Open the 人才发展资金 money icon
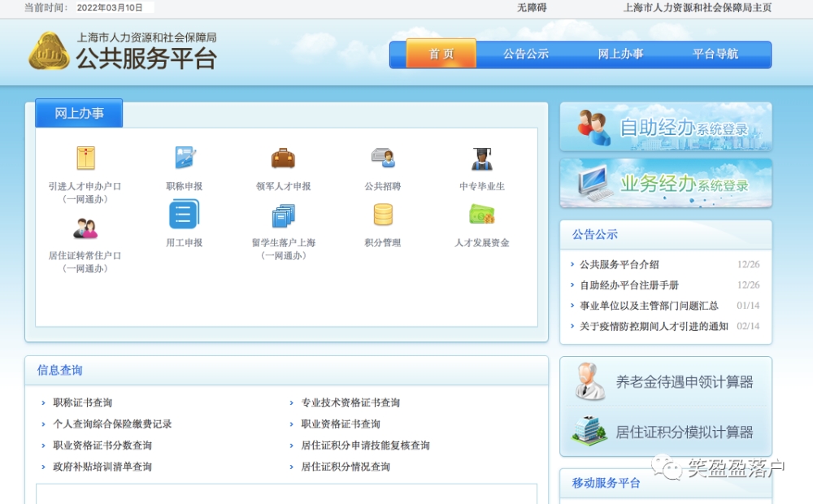This screenshot has width=813, height=504. point(481,214)
